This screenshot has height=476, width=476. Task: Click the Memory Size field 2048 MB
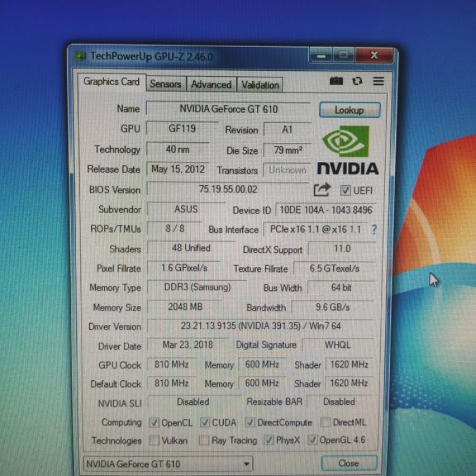click(185, 306)
